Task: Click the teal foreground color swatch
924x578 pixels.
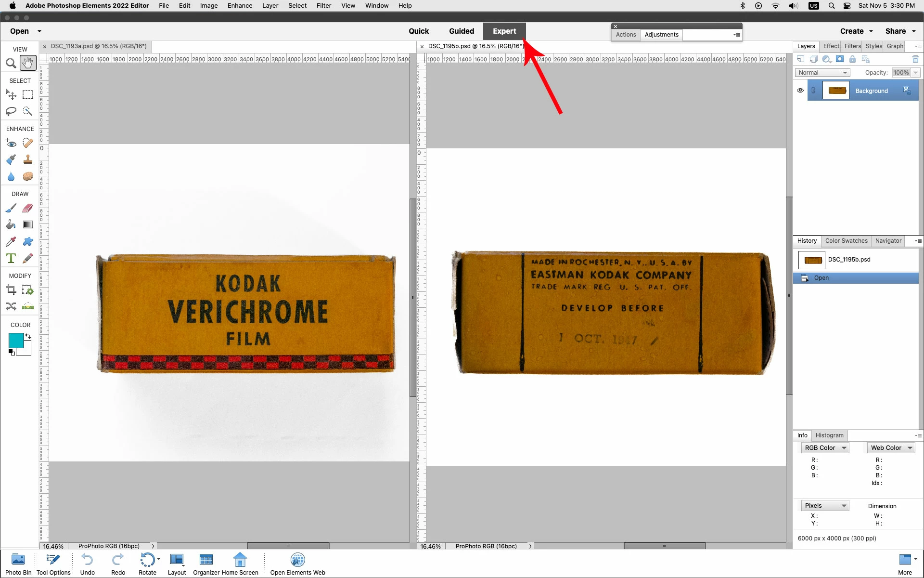Action: [15, 340]
